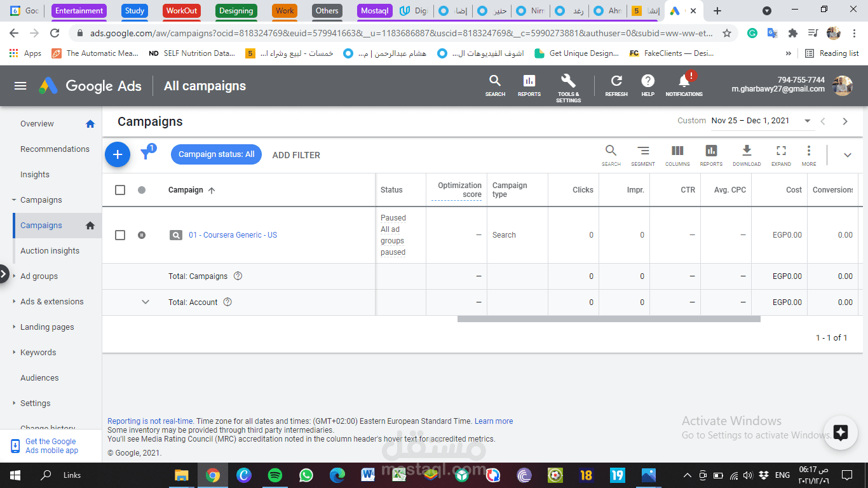Open the feedback sparkle button
This screenshot has width=868, height=488.
coord(841,433)
